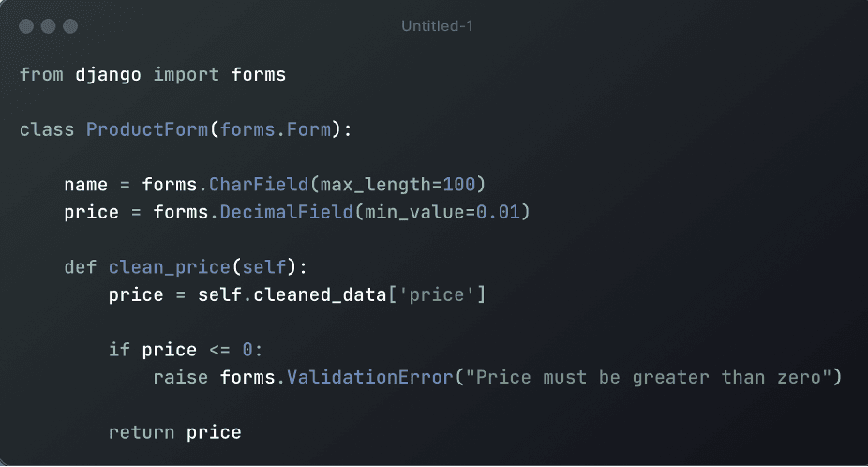Click the DecimalField call on price line
Viewport: 868px width, 467px height.
coord(286,212)
